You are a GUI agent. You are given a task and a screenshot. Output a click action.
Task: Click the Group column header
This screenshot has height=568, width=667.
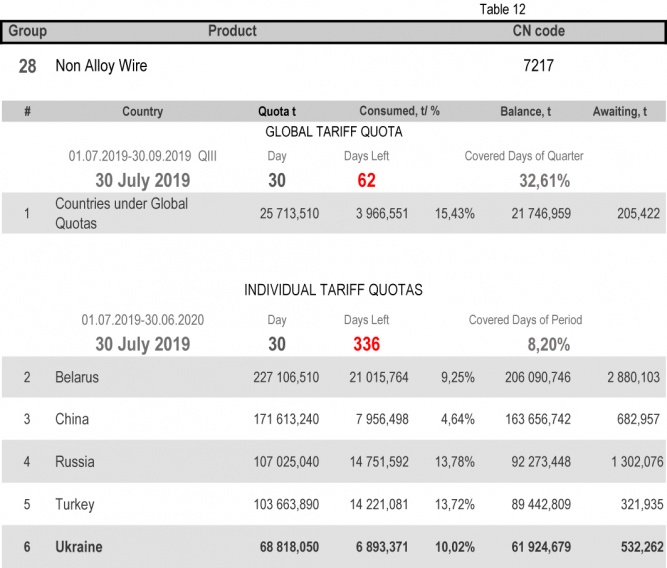[x=27, y=31]
